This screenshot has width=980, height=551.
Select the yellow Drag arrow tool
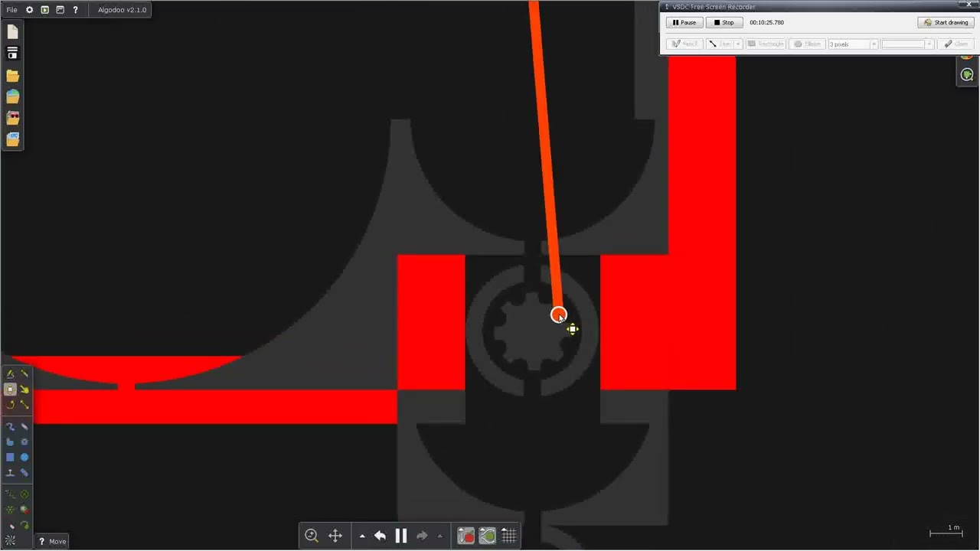pos(24,390)
